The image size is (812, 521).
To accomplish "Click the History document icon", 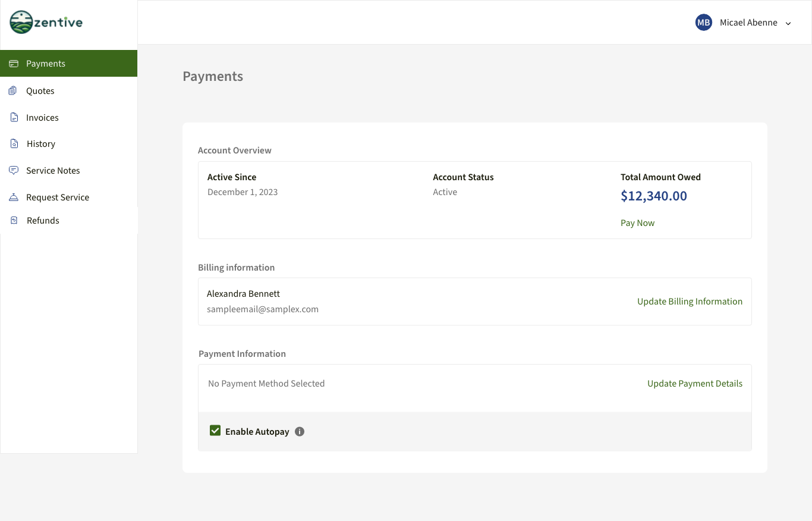I will pos(14,144).
